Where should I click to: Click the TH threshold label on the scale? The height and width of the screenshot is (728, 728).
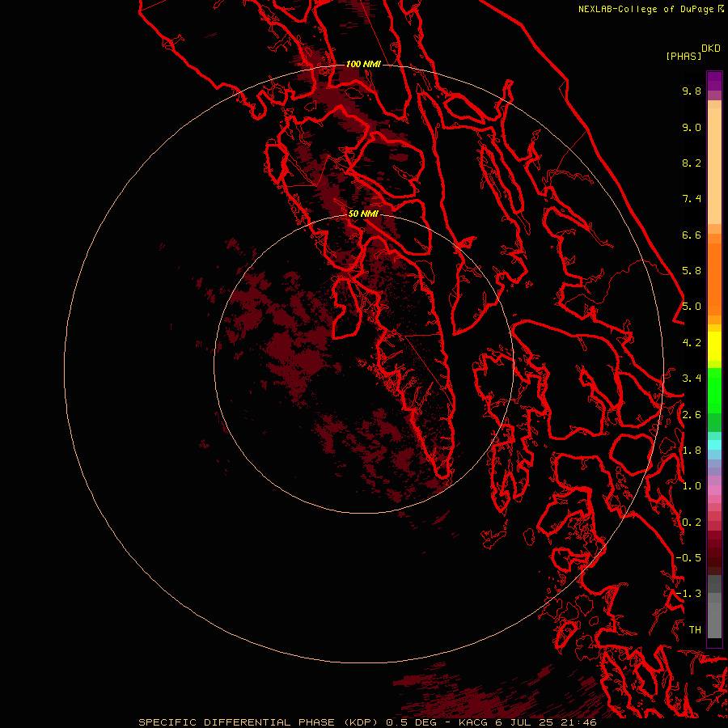coord(695,630)
